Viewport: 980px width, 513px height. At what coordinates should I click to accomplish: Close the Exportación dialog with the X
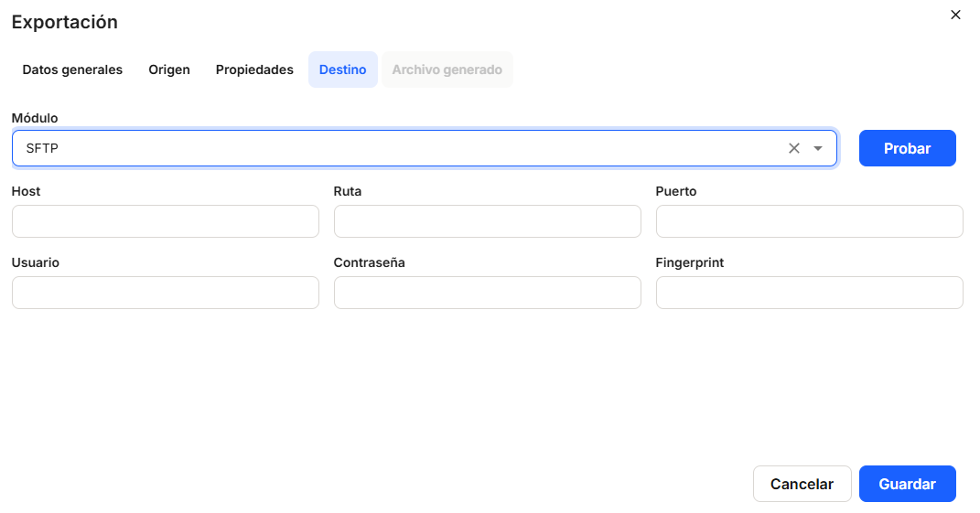(955, 15)
